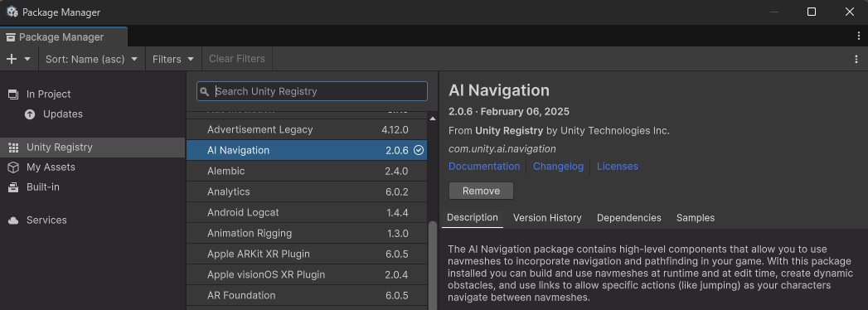Maximize the Package Manager window
This screenshot has height=310, width=868.
812,12
